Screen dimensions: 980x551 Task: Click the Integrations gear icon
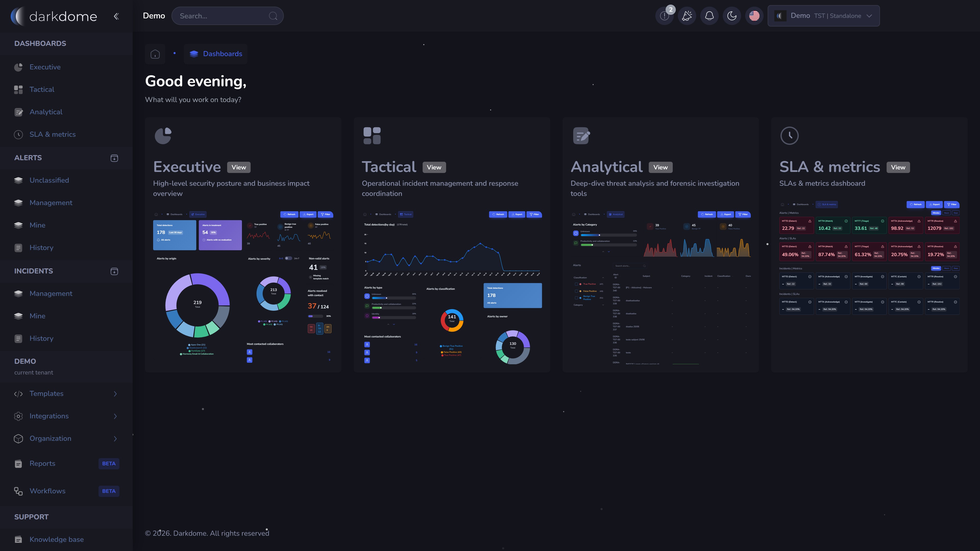tap(18, 416)
